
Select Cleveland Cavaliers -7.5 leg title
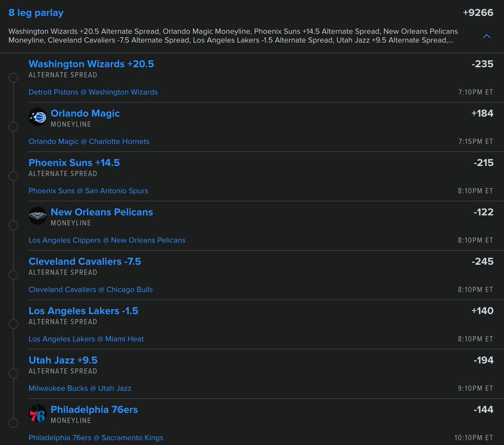coord(85,261)
